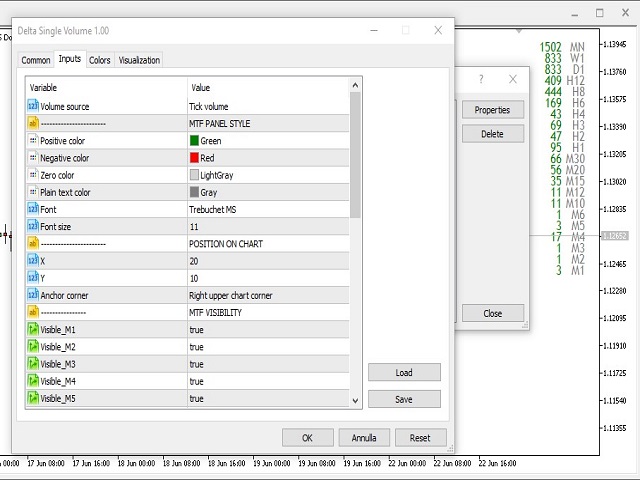
Task: Click Close in the background dialog
Action: 493,313
